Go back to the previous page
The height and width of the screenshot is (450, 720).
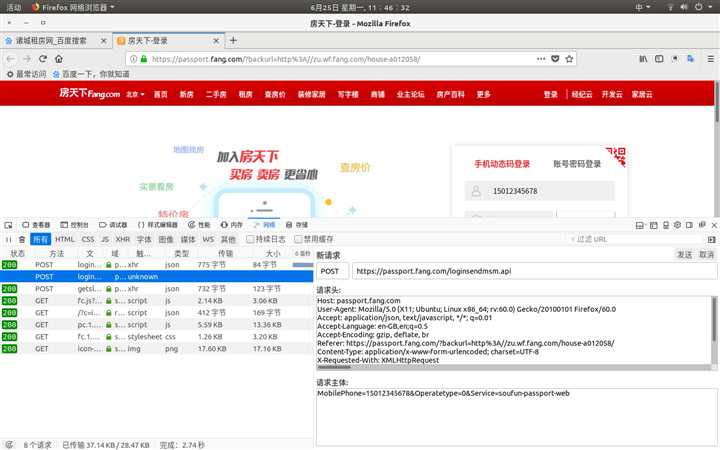pyautogui.click(x=11, y=59)
